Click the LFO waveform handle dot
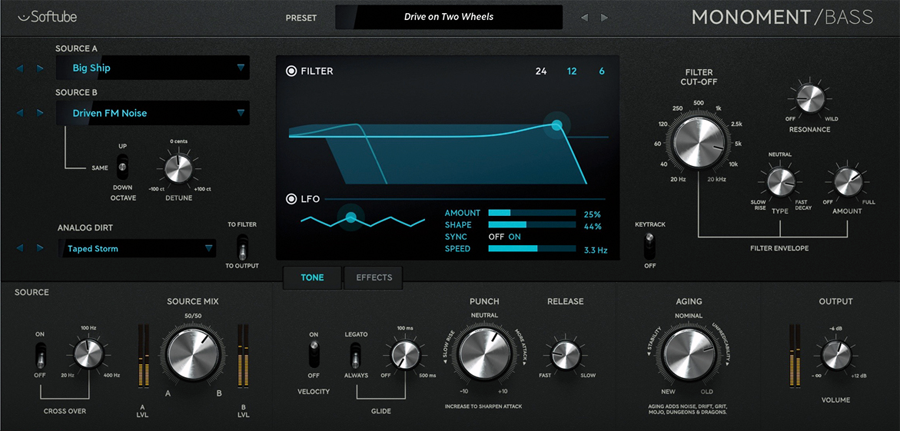The image size is (900, 431). [x=351, y=218]
